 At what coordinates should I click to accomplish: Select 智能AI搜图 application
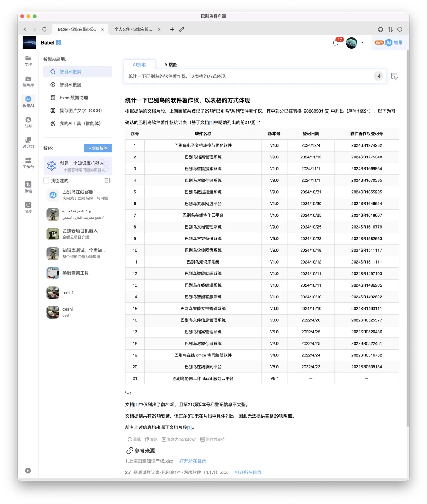tap(78, 85)
